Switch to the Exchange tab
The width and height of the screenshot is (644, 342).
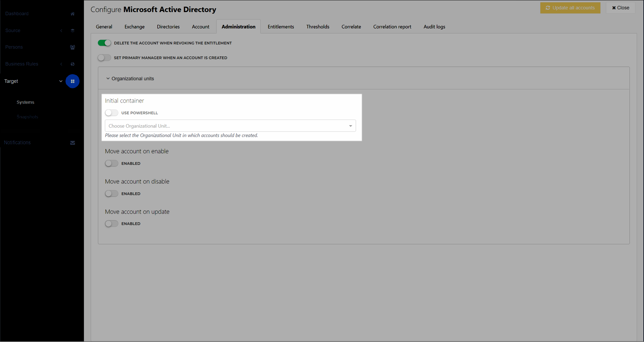click(x=135, y=27)
